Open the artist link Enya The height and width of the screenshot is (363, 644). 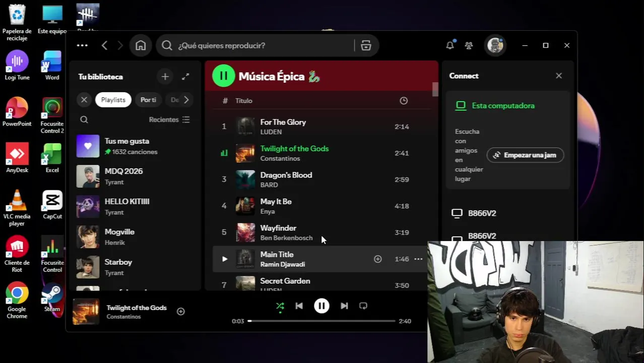coord(267,212)
